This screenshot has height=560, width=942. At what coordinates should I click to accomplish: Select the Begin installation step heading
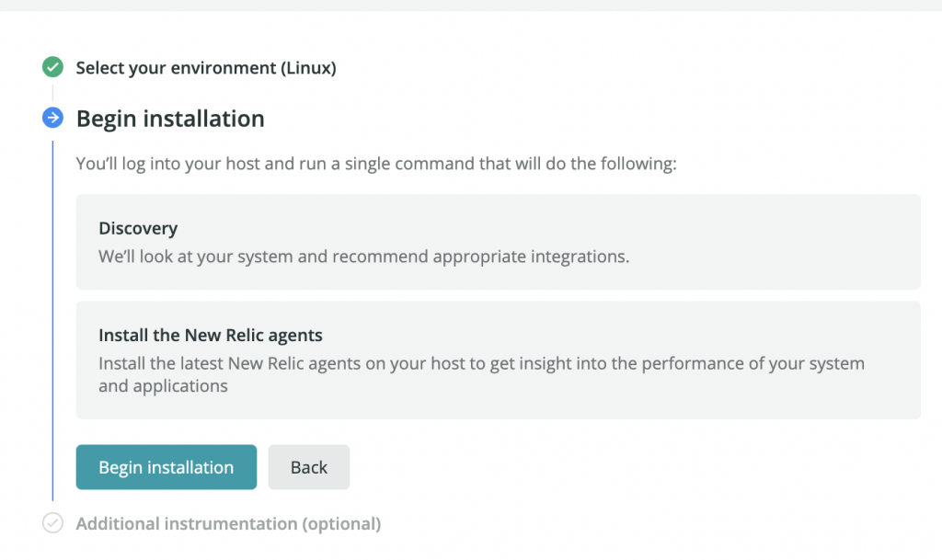pyautogui.click(x=170, y=119)
